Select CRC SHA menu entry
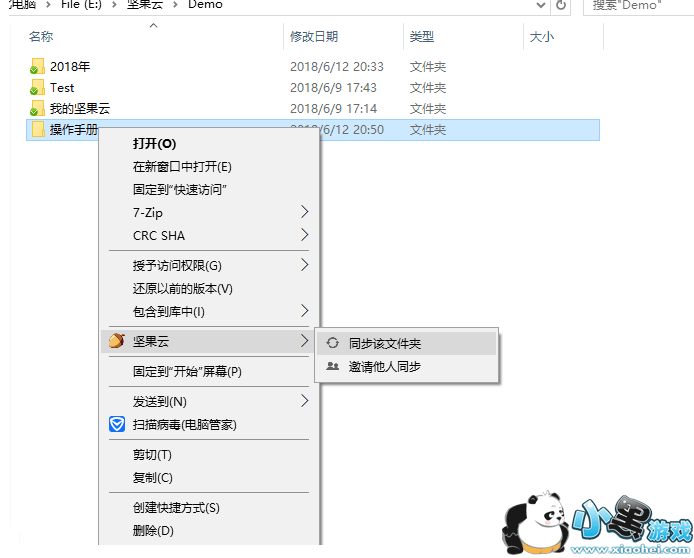694x558 pixels. (x=208, y=236)
